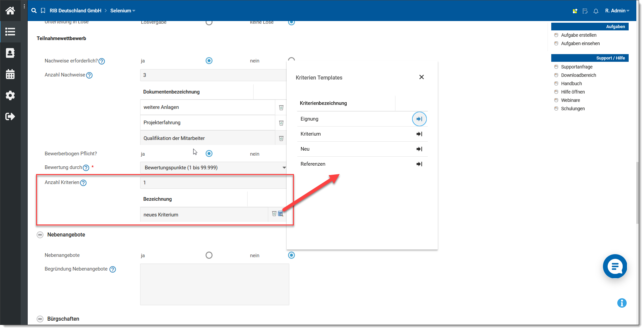Select the Losvergabe radio button
The width and height of the screenshot is (644, 330).
point(209,23)
